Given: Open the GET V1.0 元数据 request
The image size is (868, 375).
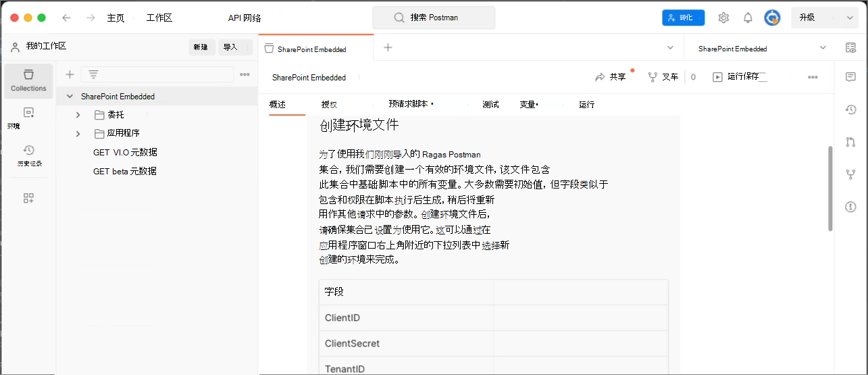Looking at the screenshot, I should pos(125,153).
